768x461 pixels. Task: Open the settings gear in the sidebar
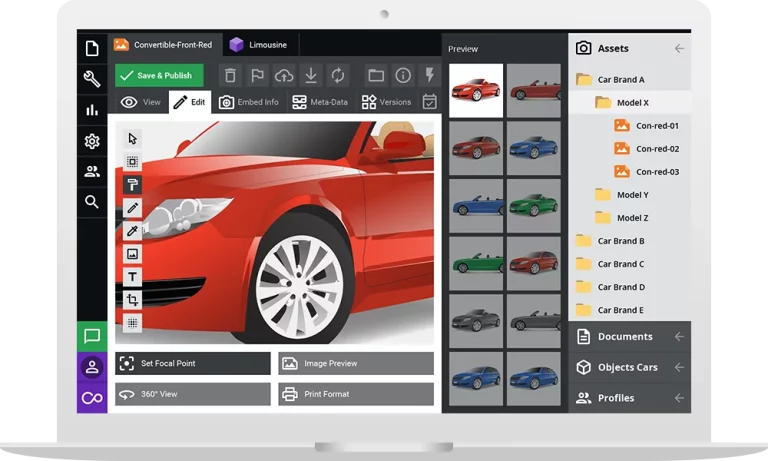[x=92, y=141]
